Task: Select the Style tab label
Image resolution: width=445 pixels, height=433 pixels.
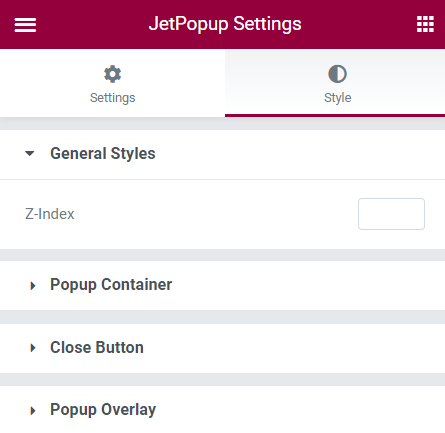Action: coord(337,98)
